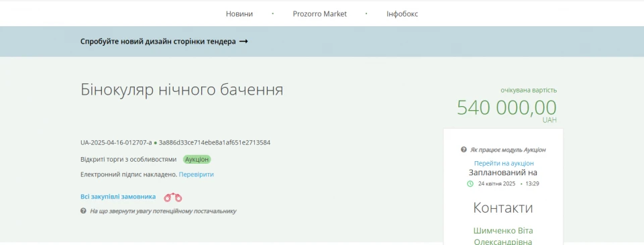
Task: Click 'Відкриті торги з особливостями' text
Action: pos(129,160)
